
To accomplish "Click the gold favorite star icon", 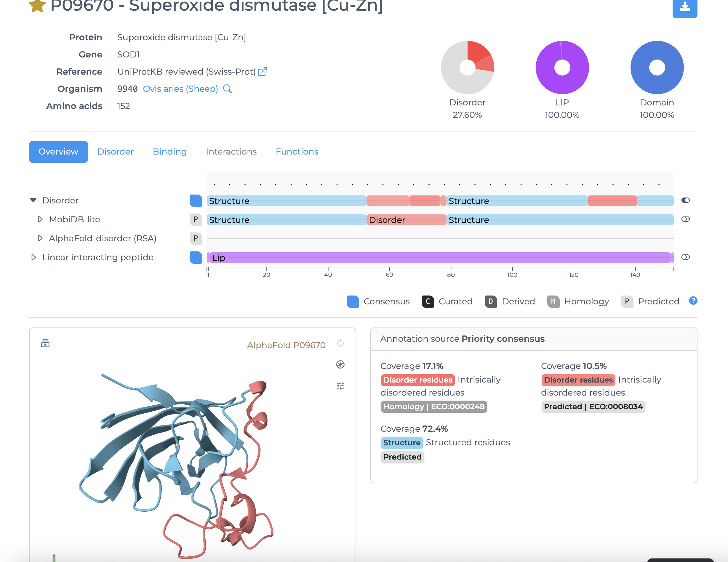I will click(37, 6).
